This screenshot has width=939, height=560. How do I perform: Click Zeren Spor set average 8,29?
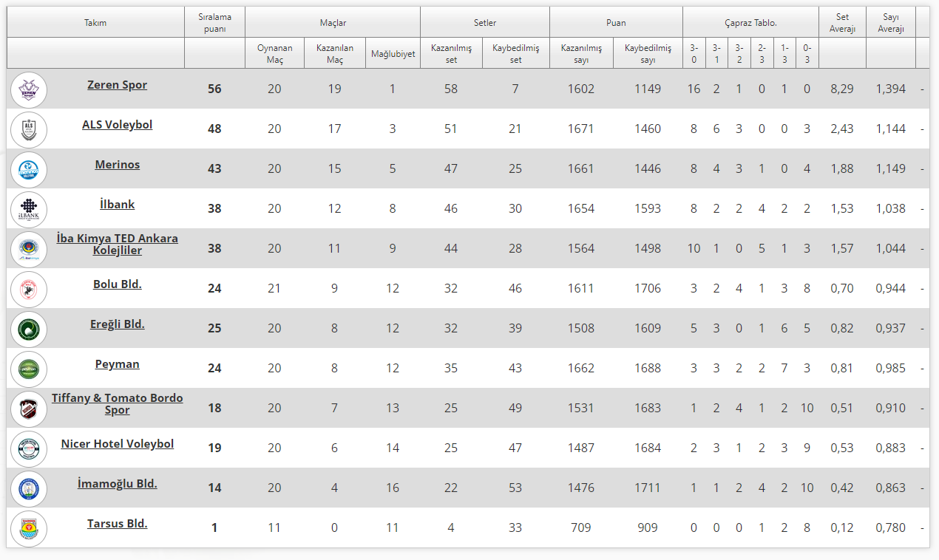[842, 89]
